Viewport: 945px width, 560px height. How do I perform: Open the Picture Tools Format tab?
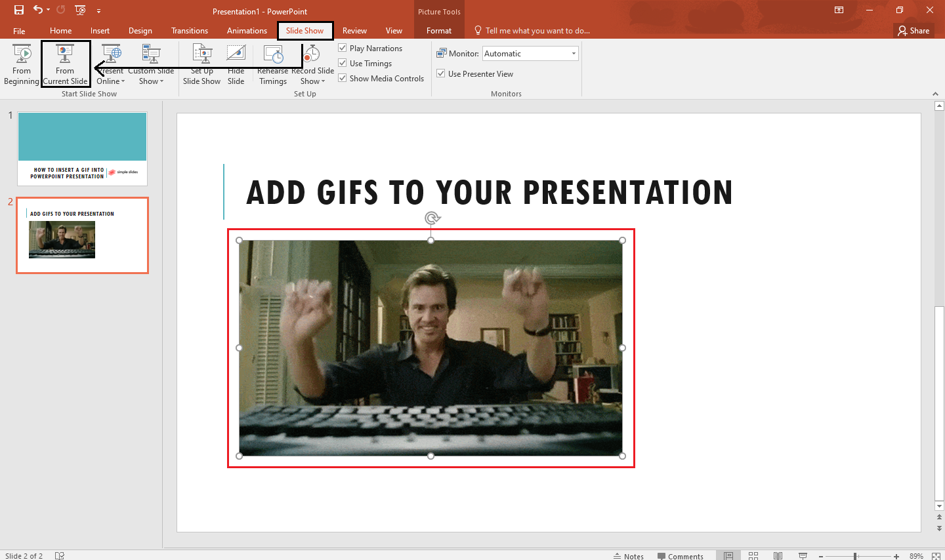coord(438,30)
